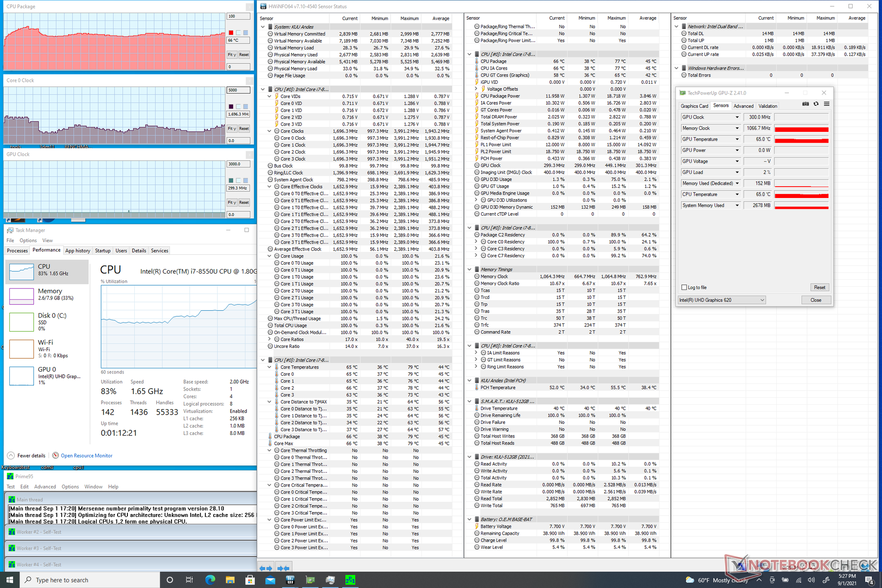Click the Wi-Fi network tray icon
Image resolution: width=882 pixels, height=588 pixels.
798,580
